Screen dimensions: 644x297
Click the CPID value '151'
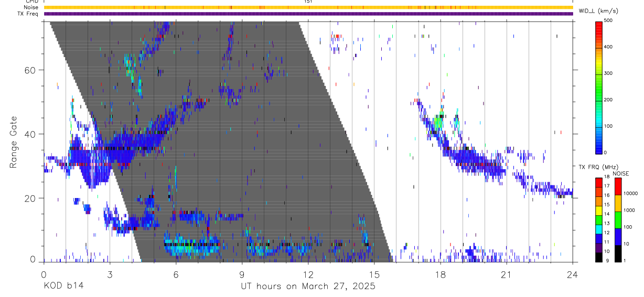click(x=308, y=2)
